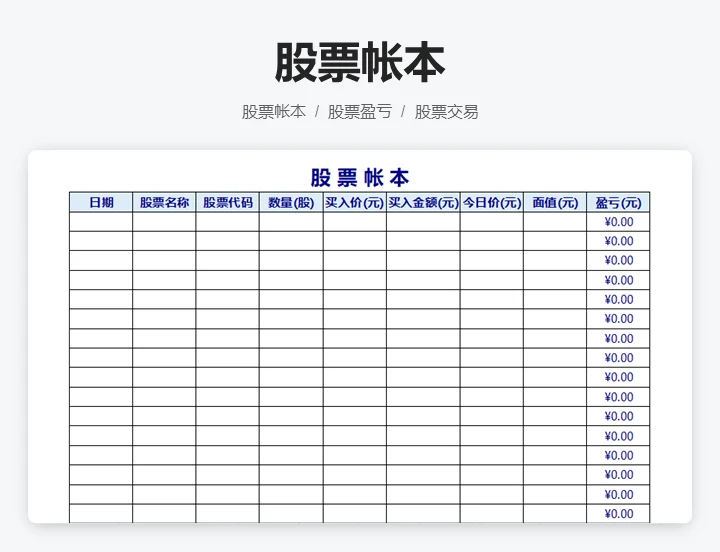Select the 面值(元) column header
720x552 pixels.
[555, 202]
